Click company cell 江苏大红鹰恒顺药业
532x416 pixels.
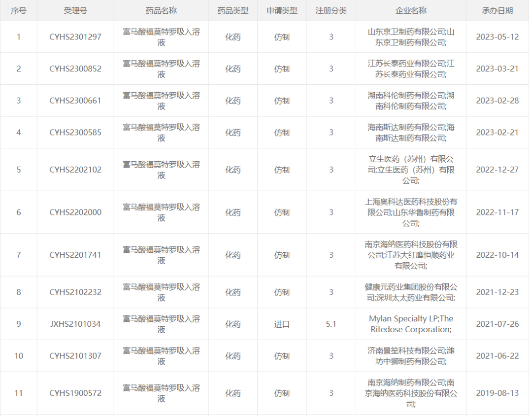click(x=411, y=255)
